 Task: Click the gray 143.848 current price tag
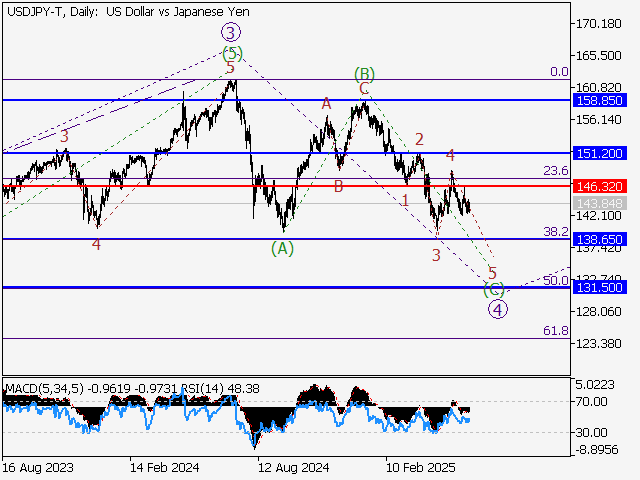[x=599, y=203]
